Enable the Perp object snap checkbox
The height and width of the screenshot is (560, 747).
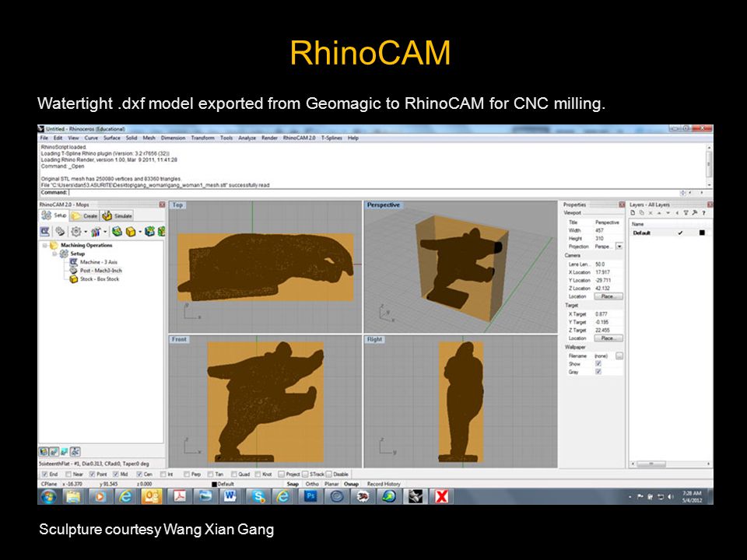(186, 474)
